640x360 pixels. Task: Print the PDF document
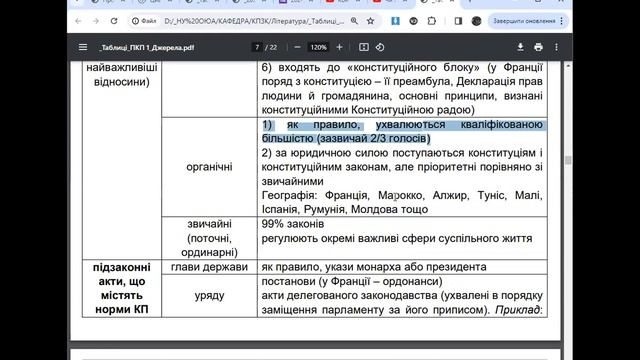coord(538,47)
